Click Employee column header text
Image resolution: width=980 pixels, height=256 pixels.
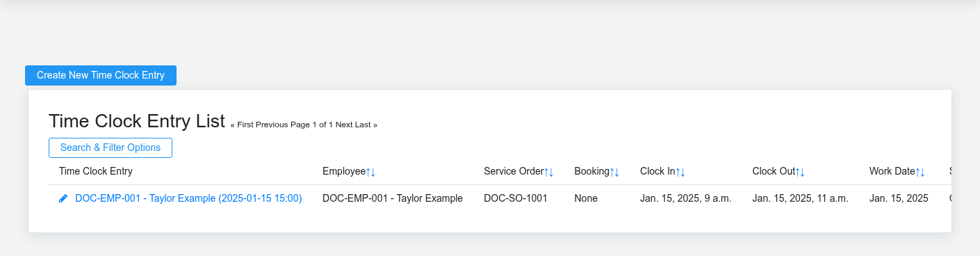[344, 171]
